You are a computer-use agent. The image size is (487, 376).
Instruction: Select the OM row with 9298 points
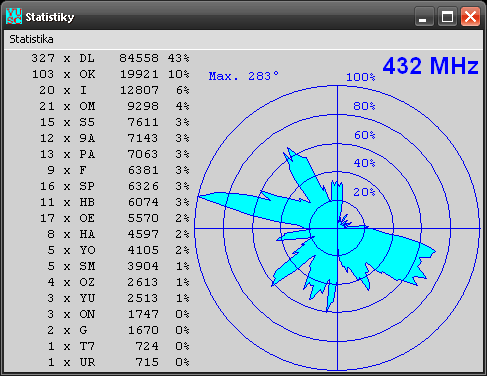114,106
